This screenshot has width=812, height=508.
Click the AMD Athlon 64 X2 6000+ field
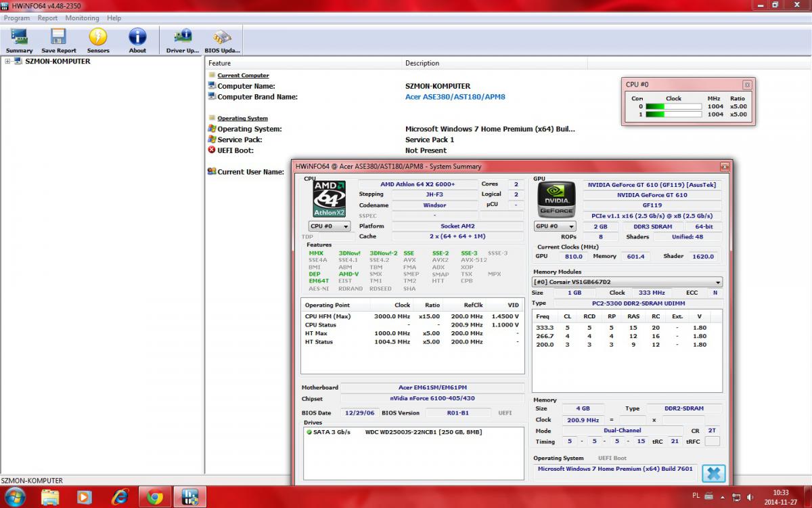pyautogui.click(x=418, y=184)
